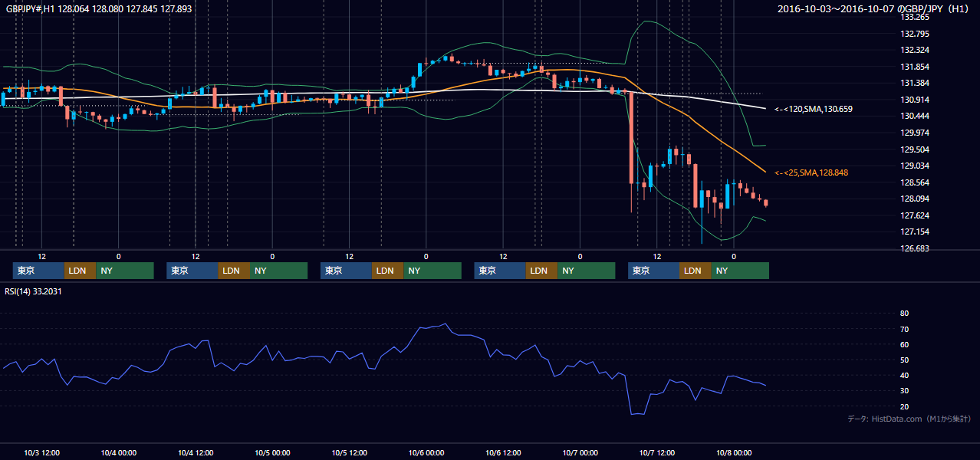Click the 131.854 price level
980x460 pixels.
[x=915, y=67]
